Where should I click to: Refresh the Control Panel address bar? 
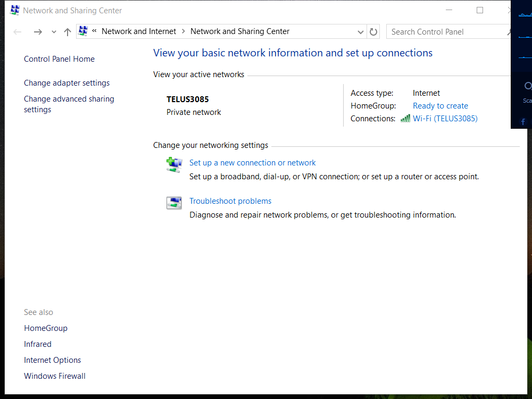pyautogui.click(x=373, y=32)
